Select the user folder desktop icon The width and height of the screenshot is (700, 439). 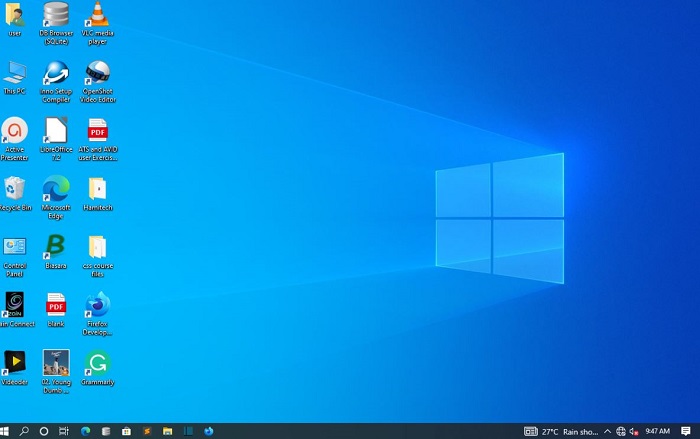(15, 19)
